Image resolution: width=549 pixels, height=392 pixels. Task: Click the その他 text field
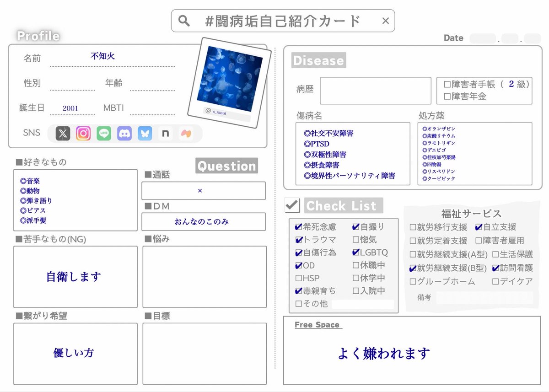point(362,304)
